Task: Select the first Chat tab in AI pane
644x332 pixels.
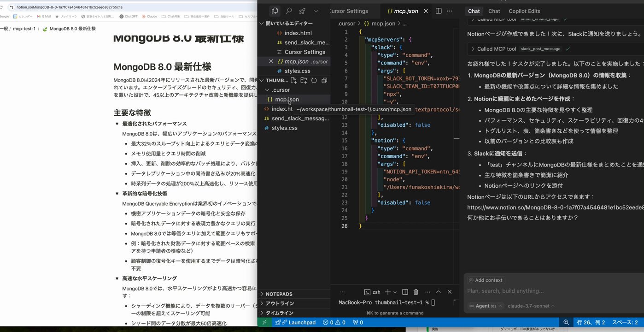Action: 474,11
